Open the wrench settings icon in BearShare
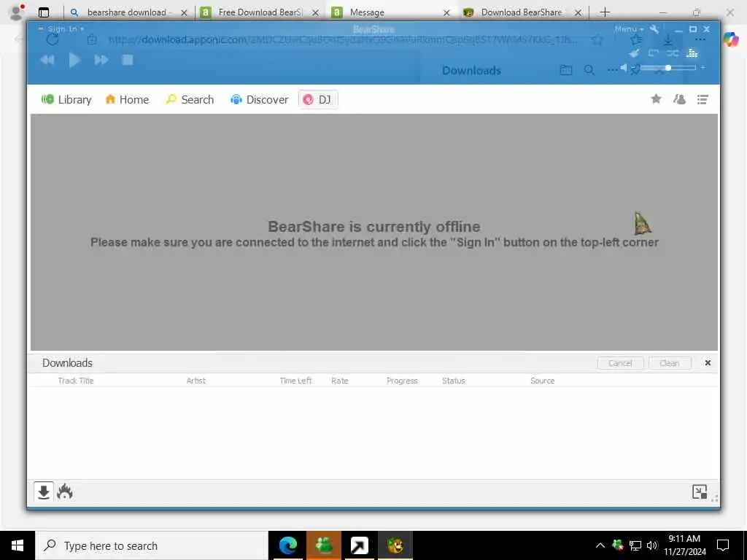Image resolution: width=747 pixels, height=560 pixels. coord(654,29)
